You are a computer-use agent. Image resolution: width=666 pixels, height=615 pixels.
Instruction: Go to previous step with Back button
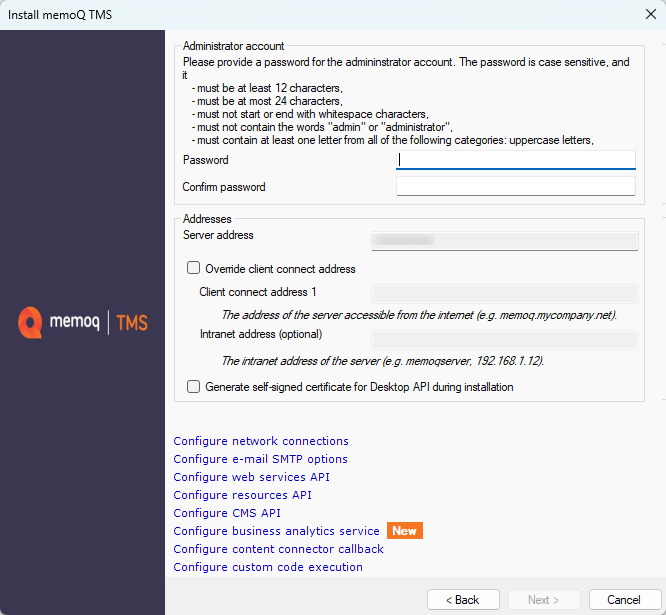463,600
